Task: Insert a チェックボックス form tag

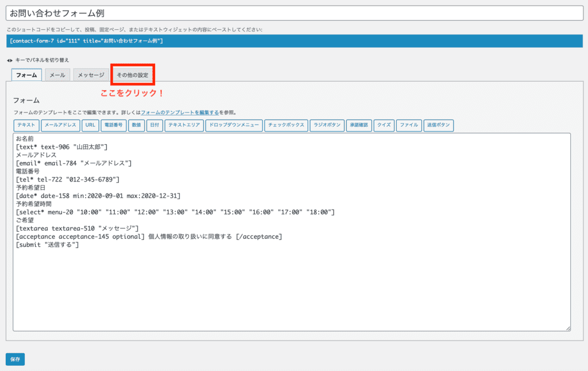Action: tap(285, 125)
